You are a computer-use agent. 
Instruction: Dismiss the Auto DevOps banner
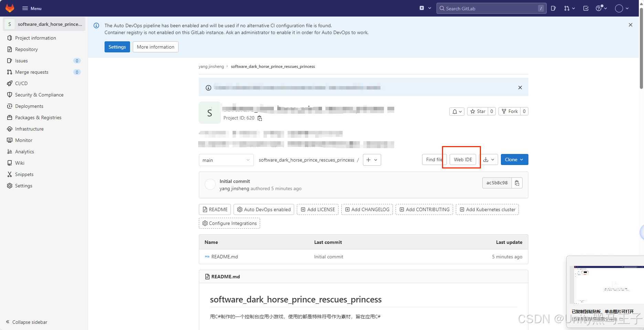(x=631, y=25)
